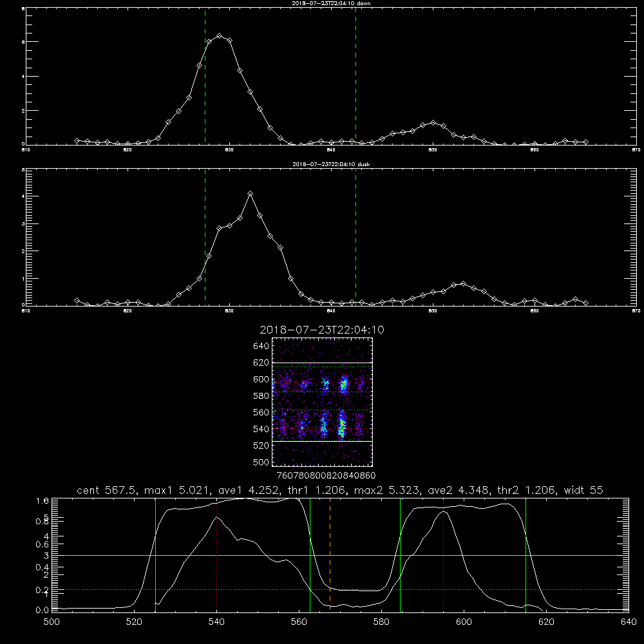Click the solid green line near 563 in the profile plot
The width and height of the screenshot is (644, 644).
coord(310,555)
